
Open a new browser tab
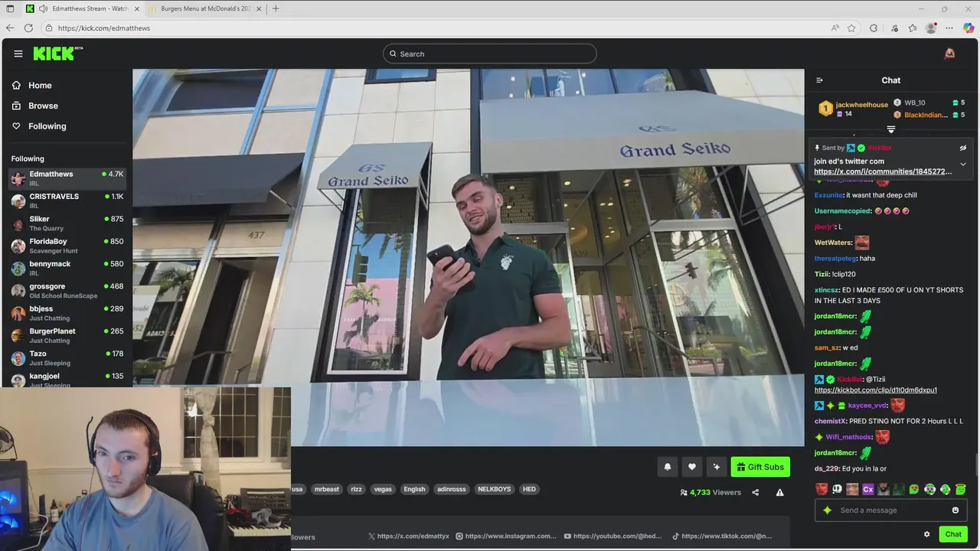[x=276, y=8]
